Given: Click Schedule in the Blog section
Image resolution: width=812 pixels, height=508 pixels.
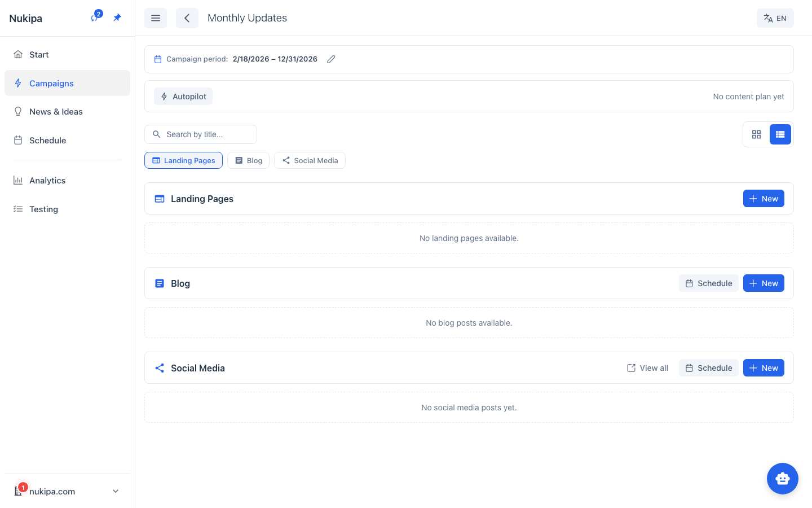Looking at the screenshot, I should click(708, 283).
